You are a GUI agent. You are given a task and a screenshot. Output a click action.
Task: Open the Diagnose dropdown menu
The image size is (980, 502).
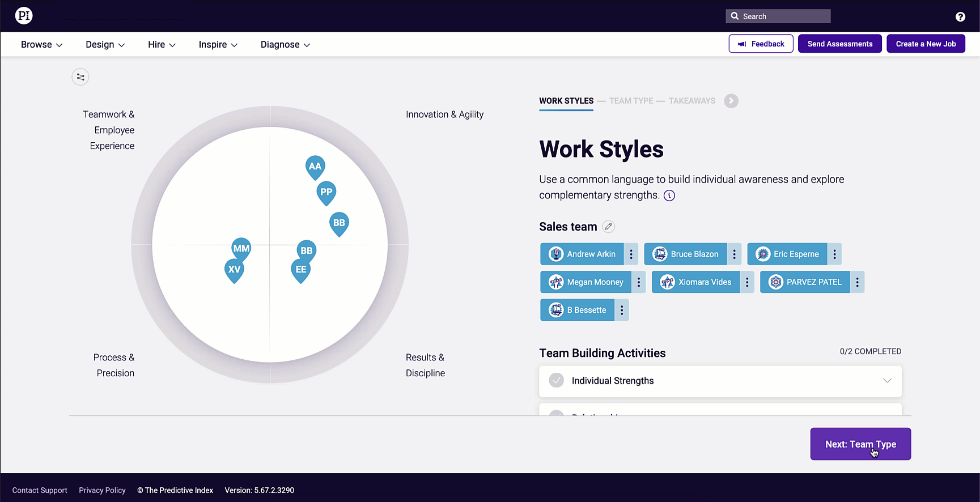point(286,44)
